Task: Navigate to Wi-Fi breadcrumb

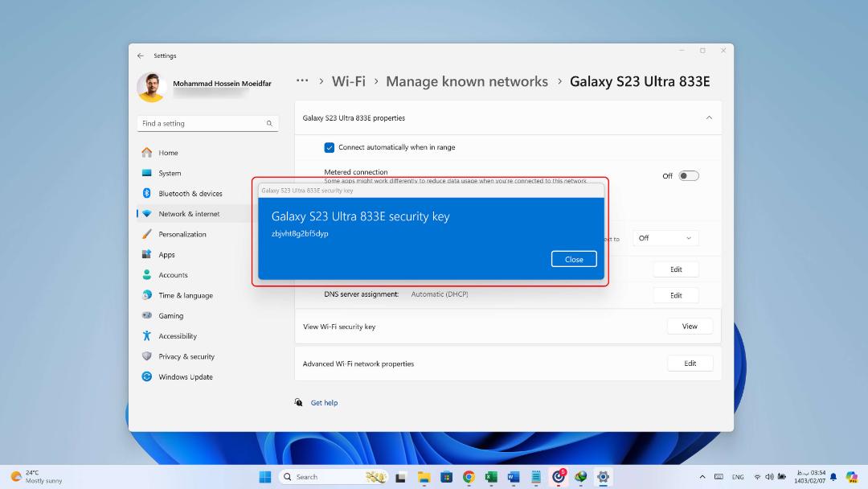Action: coord(348,81)
